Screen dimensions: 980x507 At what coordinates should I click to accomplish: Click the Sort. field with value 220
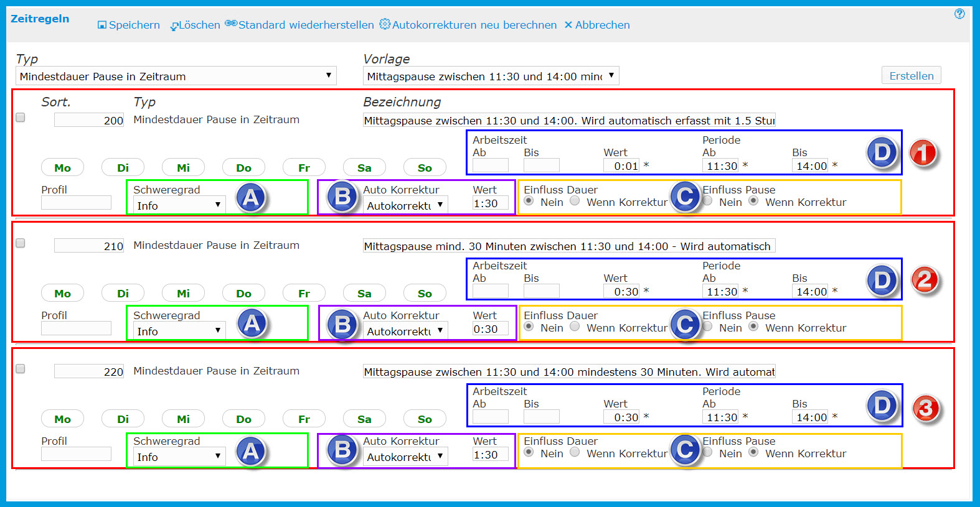(x=89, y=371)
